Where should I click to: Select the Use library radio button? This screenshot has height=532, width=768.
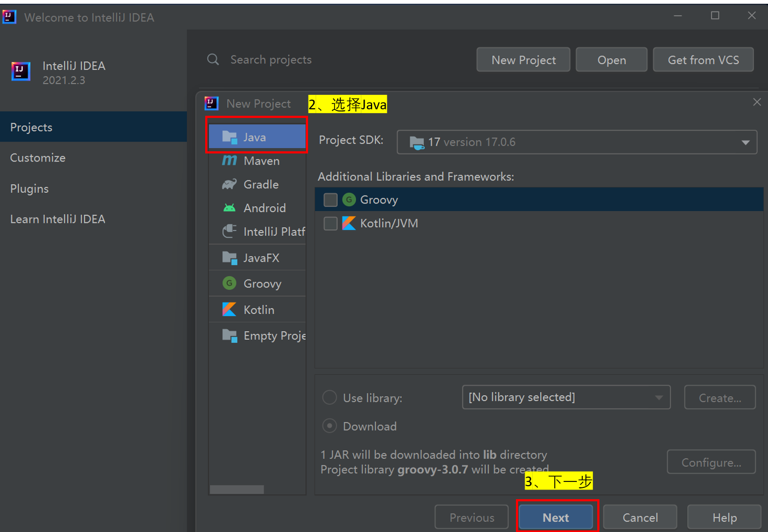(x=330, y=398)
